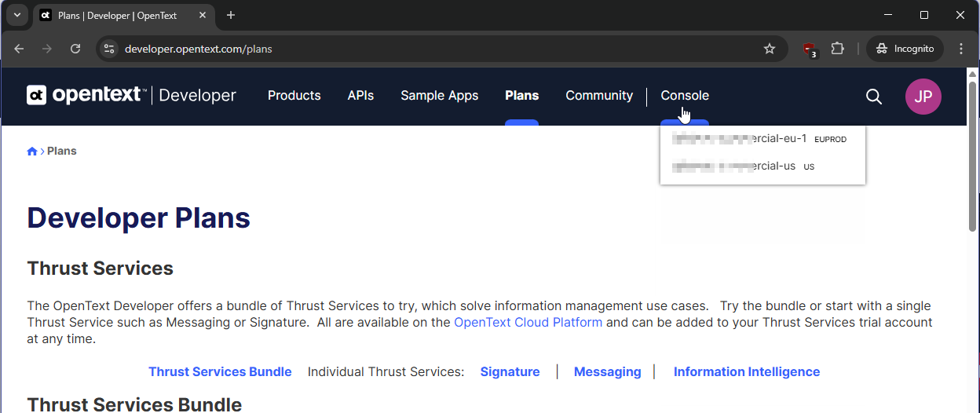This screenshot has width=980, height=413.
Task: Go forward to the next page
Action: coord(47,49)
